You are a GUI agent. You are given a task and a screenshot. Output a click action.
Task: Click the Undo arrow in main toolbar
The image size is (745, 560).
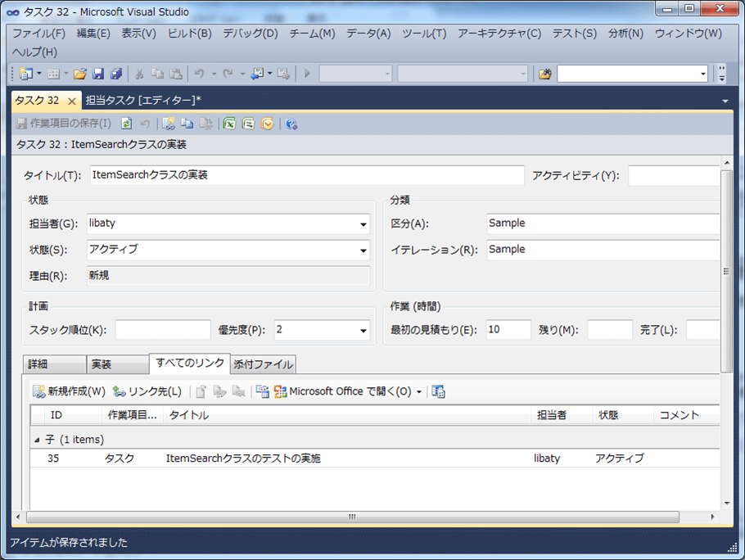coord(200,74)
